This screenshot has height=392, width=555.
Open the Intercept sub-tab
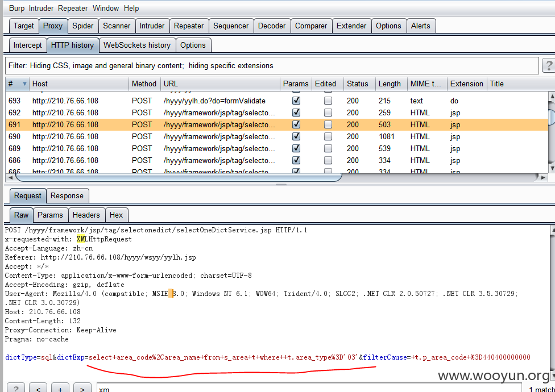pyautogui.click(x=28, y=45)
